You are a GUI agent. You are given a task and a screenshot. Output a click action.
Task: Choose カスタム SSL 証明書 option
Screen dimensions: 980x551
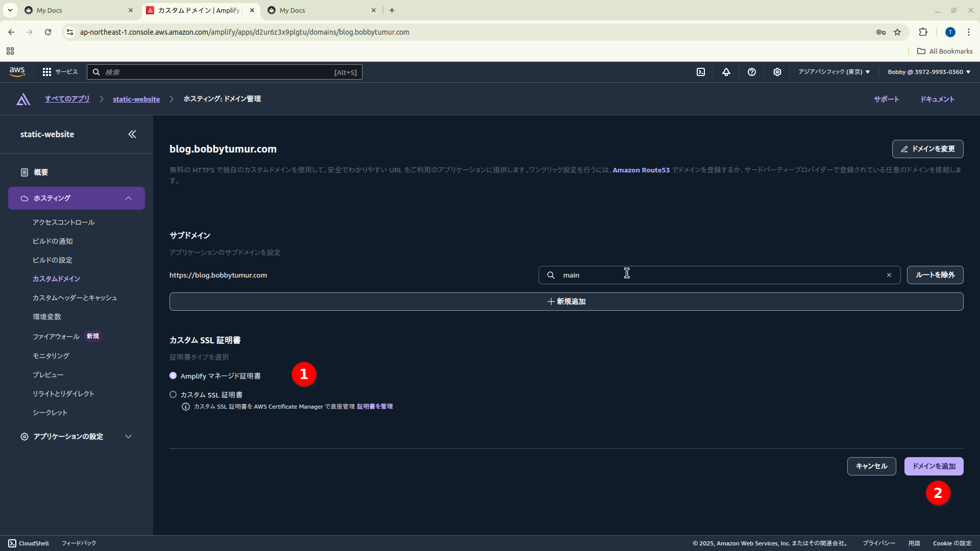(173, 394)
